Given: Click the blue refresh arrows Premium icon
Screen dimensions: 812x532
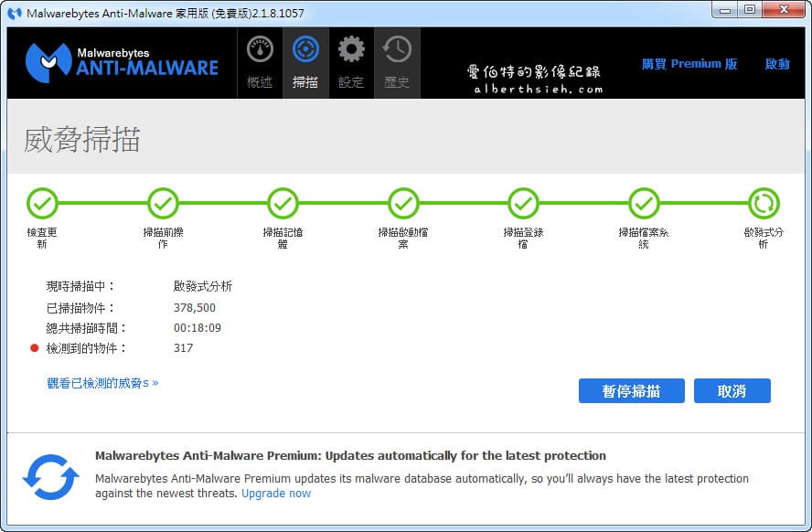Looking at the screenshot, I should pyautogui.click(x=51, y=476).
